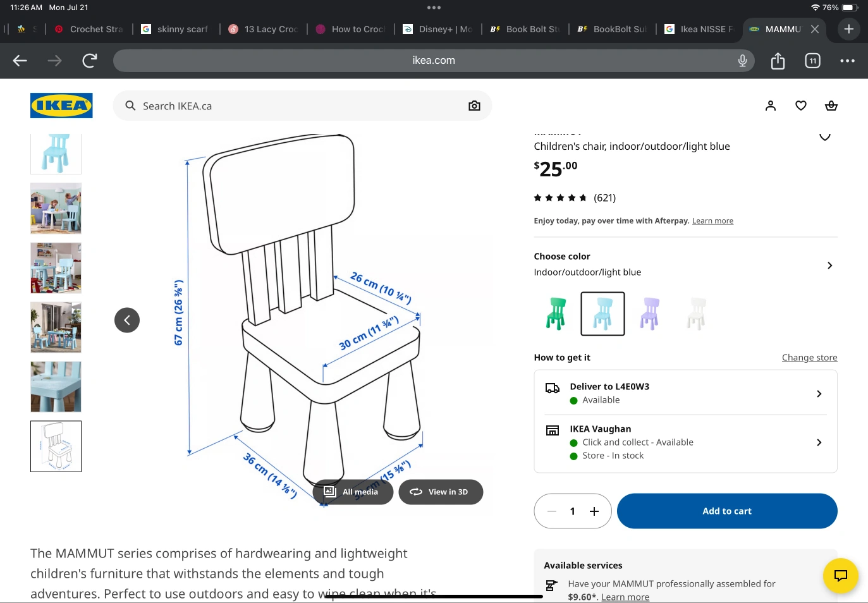Select the lilac chair color
This screenshot has height=603, width=868.
[649, 314]
